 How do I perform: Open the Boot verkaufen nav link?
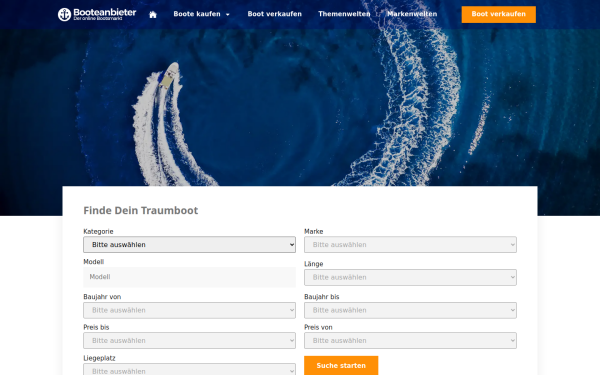click(x=274, y=14)
